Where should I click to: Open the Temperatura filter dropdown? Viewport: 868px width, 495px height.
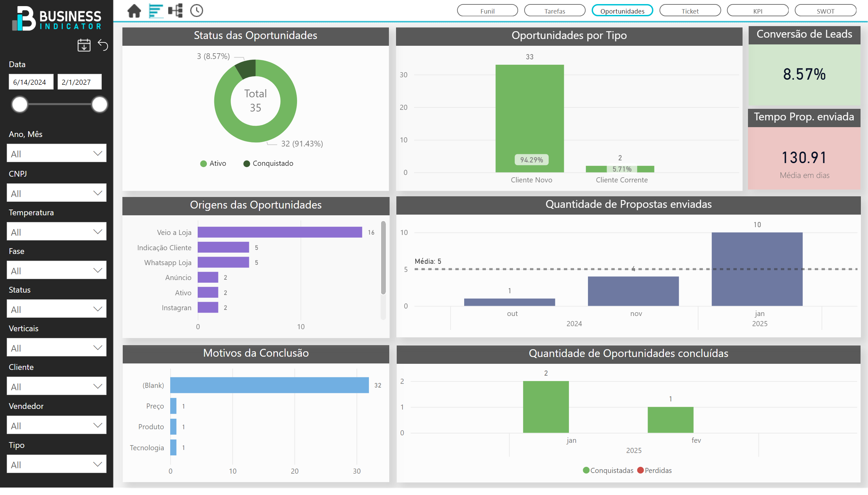(56, 232)
